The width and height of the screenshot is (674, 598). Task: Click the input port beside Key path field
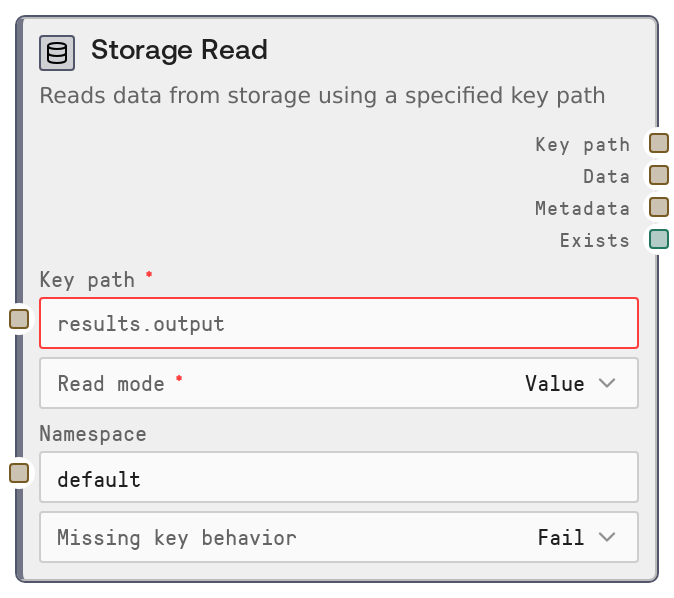(x=19, y=319)
